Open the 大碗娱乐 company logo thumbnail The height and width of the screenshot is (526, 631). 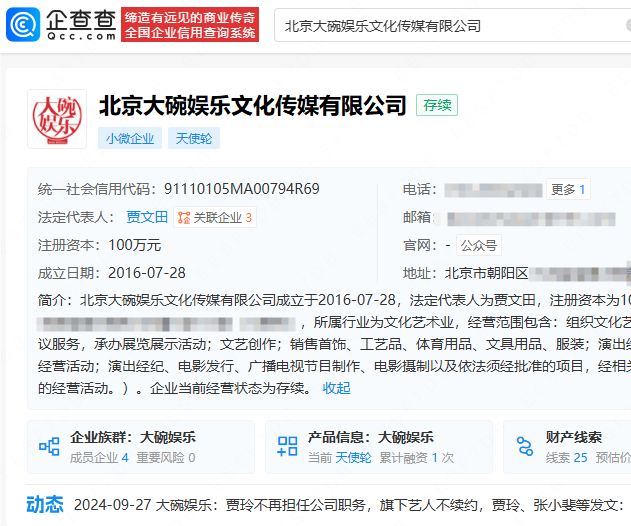[57, 119]
